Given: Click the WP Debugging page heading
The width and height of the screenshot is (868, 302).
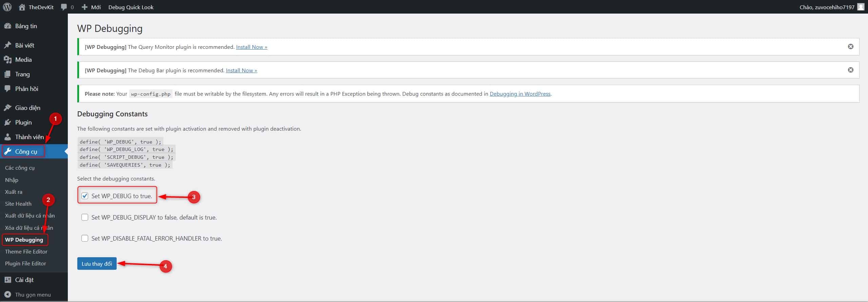Looking at the screenshot, I should (x=110, y=29).
